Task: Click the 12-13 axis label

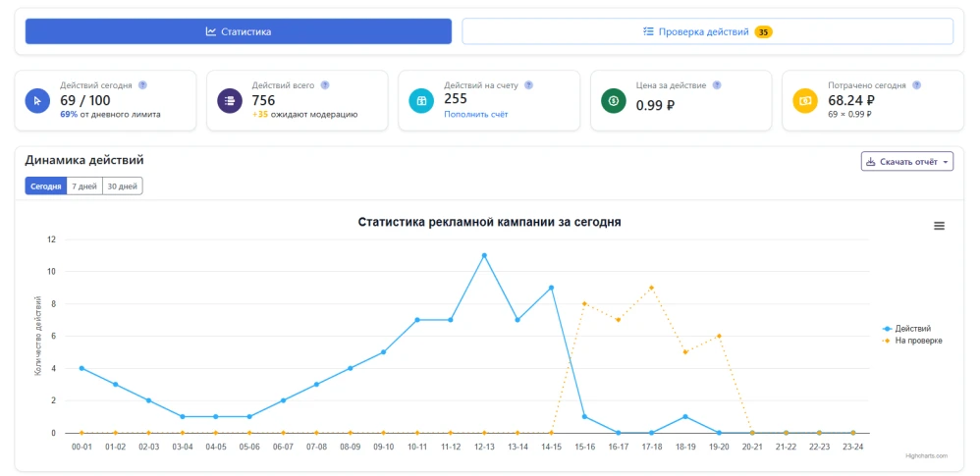Action: [484, 448]
